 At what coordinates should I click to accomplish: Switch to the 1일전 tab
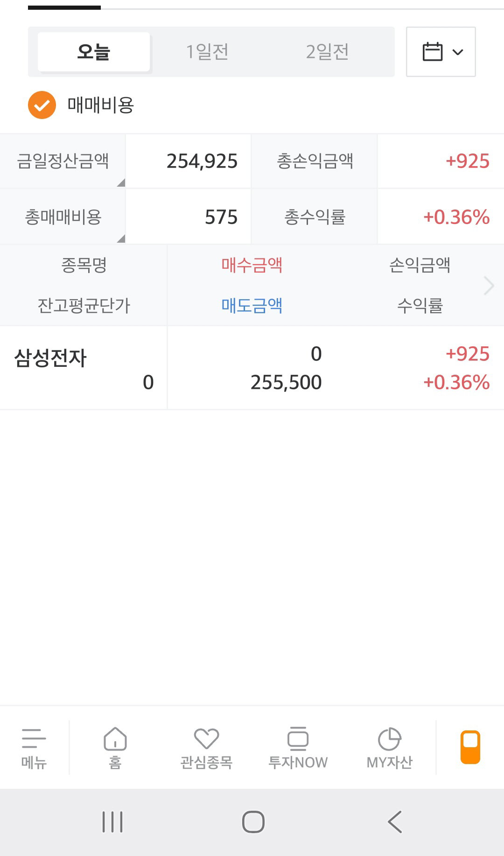(x=207, y=52)
